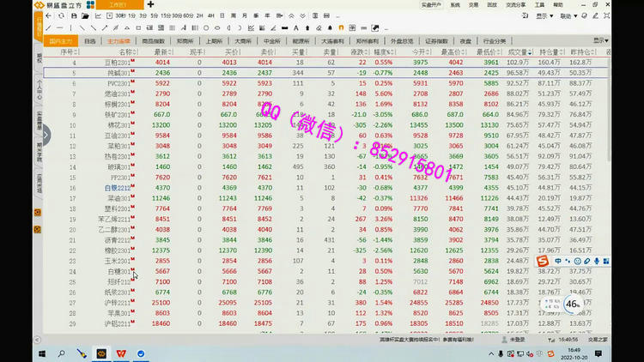Switch to the 商品指数 tab
Image resolution: width=644 pixels, height=362 pixels.
pos(154,40)
